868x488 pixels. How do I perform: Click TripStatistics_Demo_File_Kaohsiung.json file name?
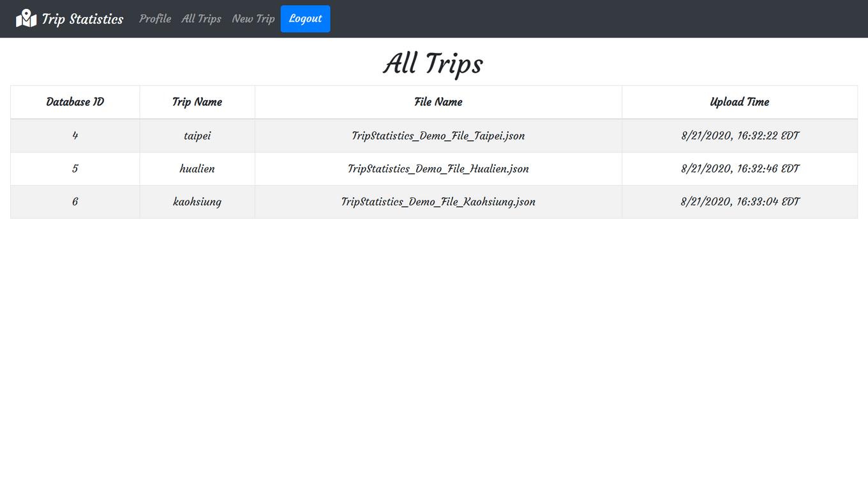[438, 202]
